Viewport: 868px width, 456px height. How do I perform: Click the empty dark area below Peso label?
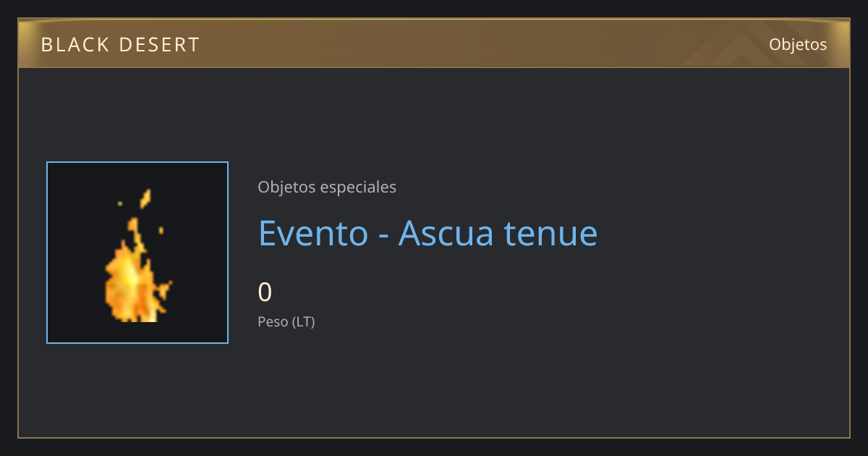[434, 384]
